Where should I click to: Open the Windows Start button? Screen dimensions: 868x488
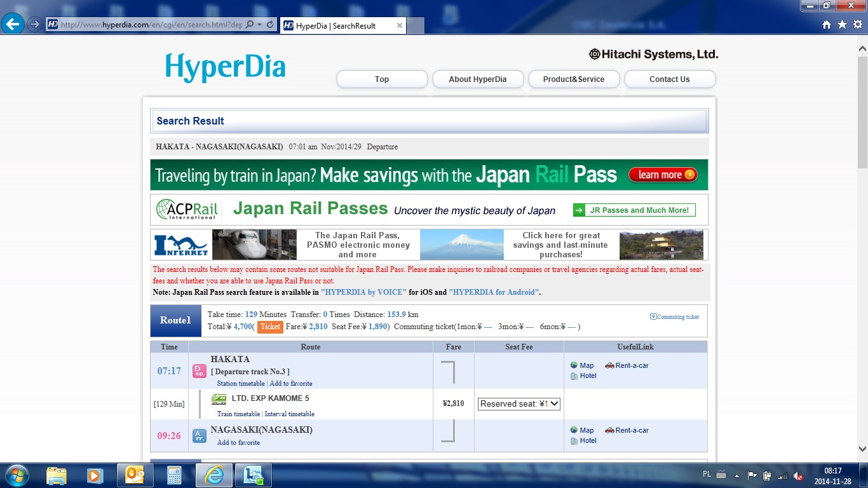click(16, 475)
